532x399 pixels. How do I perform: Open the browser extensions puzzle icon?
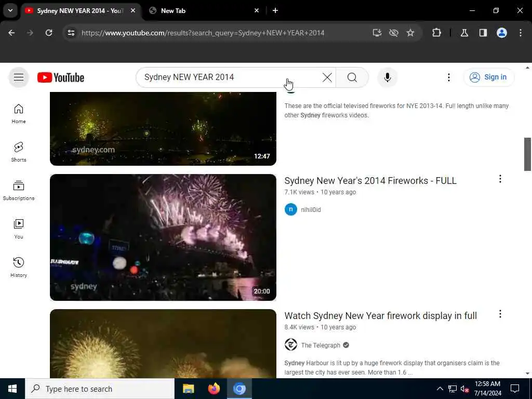(x=436, y=33)
